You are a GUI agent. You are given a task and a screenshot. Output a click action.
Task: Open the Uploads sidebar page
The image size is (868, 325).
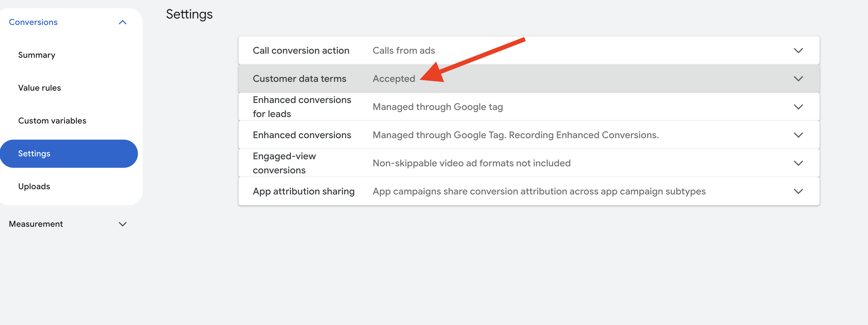(x=34, y=186)
